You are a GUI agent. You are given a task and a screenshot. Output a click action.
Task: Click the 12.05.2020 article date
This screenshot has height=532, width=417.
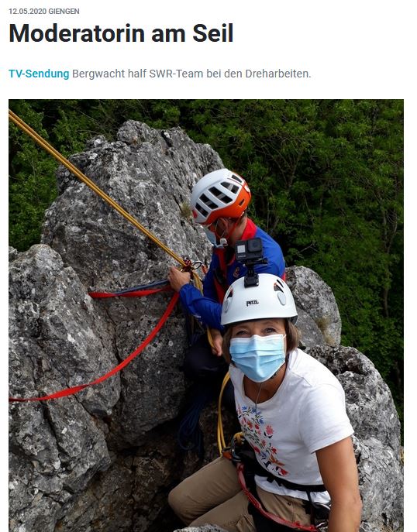[x=27, y=11]
